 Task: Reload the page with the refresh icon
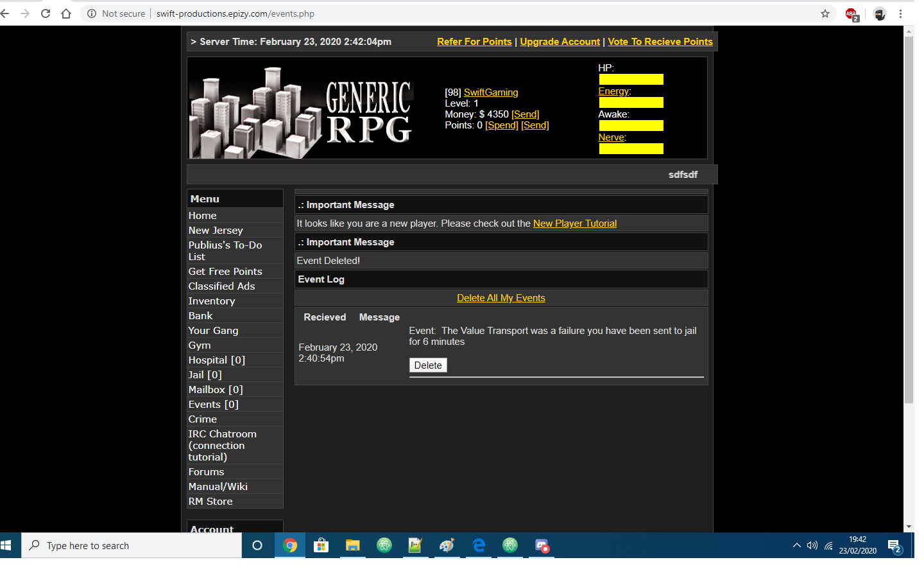point(46,13)
